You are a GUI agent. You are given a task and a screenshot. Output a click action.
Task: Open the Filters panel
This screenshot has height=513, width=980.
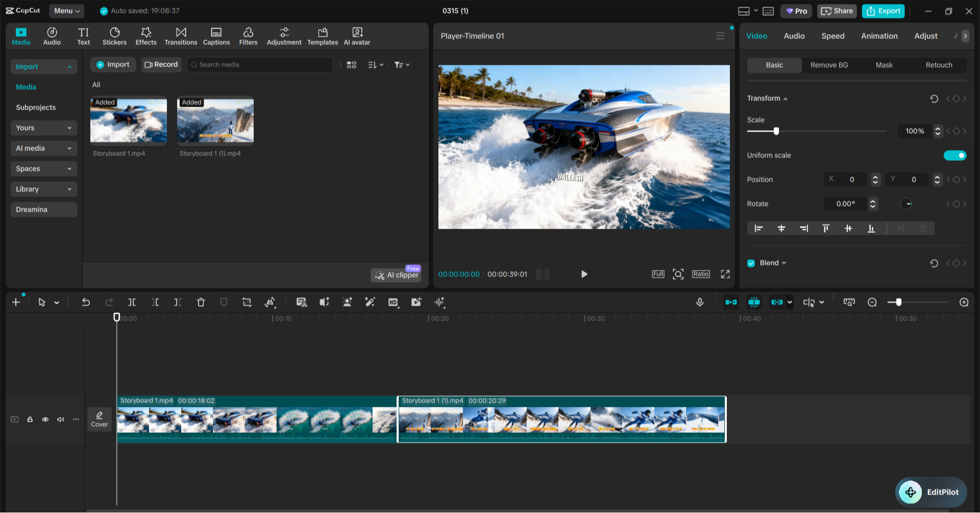click(248, 35)
